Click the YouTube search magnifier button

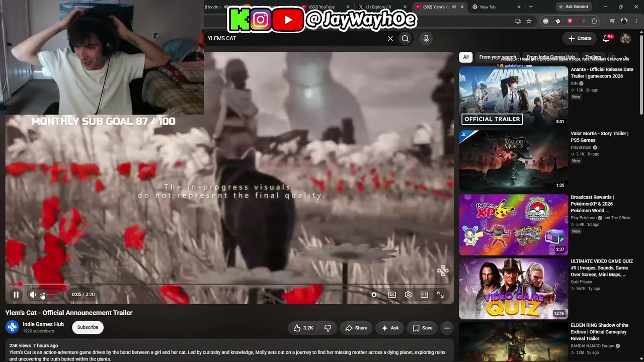click(405, 38)
